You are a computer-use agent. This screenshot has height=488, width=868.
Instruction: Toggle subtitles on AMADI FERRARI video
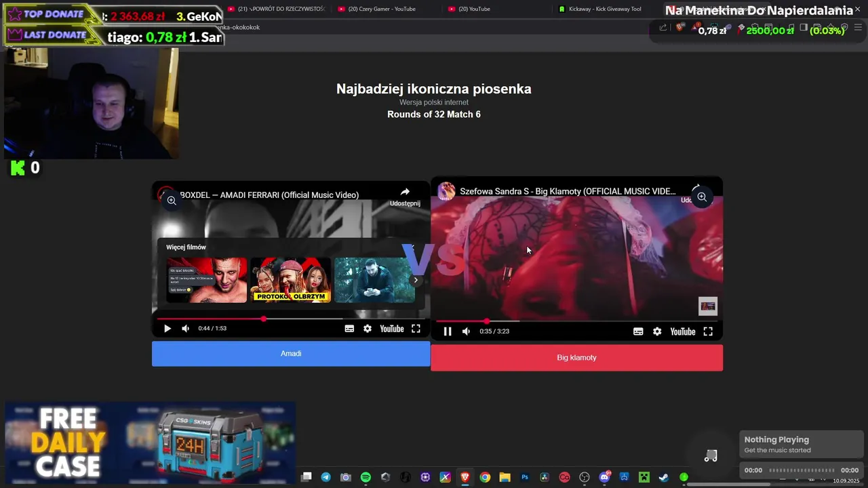pyautogui.click(x=349, y=329)
